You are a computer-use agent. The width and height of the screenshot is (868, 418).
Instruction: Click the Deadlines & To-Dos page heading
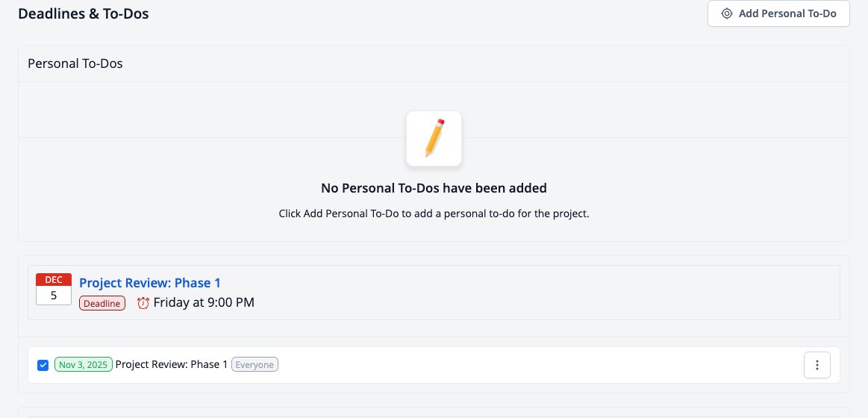(x=84, y=13)
